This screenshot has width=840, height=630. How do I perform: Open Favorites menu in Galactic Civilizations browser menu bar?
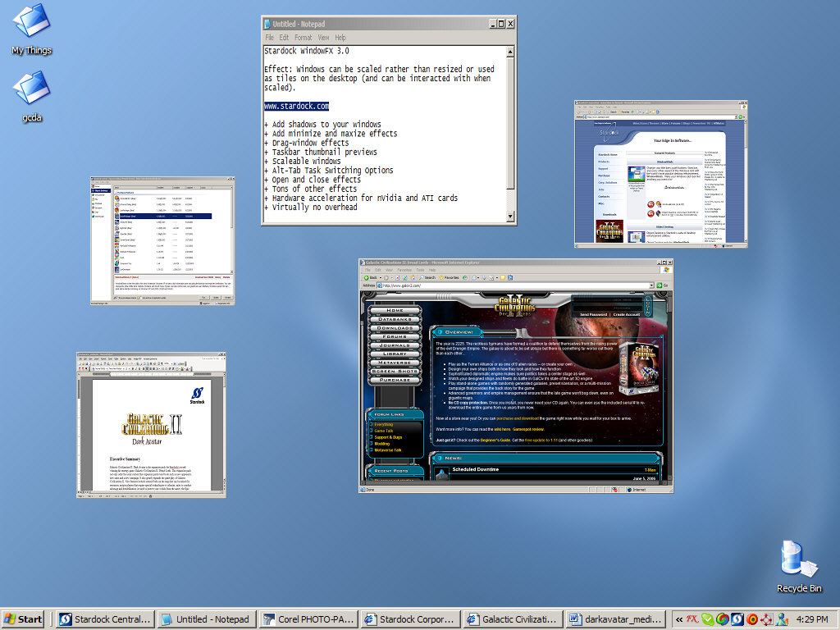pos(404,270)
